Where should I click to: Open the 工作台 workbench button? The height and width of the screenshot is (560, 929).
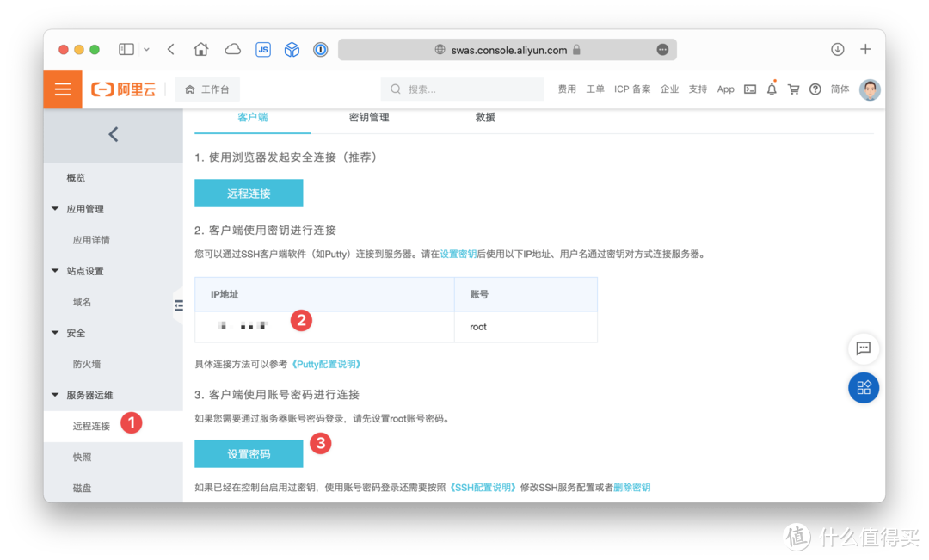pyautogui.click(x=207, y=89)
